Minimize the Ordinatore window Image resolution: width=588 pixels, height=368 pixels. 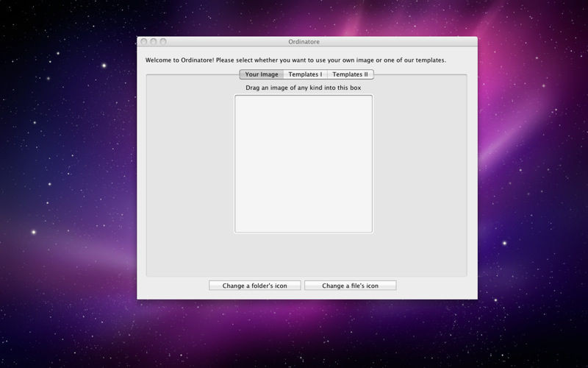coord(154,41)
